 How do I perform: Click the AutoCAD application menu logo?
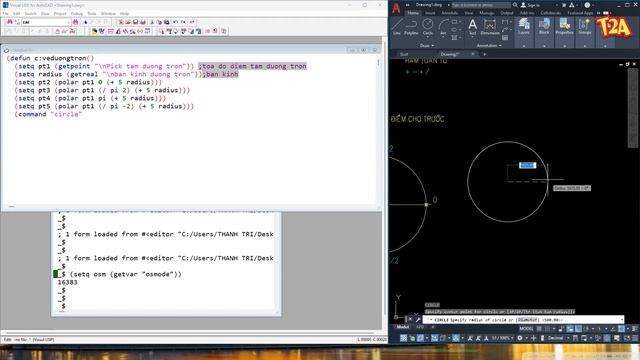tap(396, 8)
